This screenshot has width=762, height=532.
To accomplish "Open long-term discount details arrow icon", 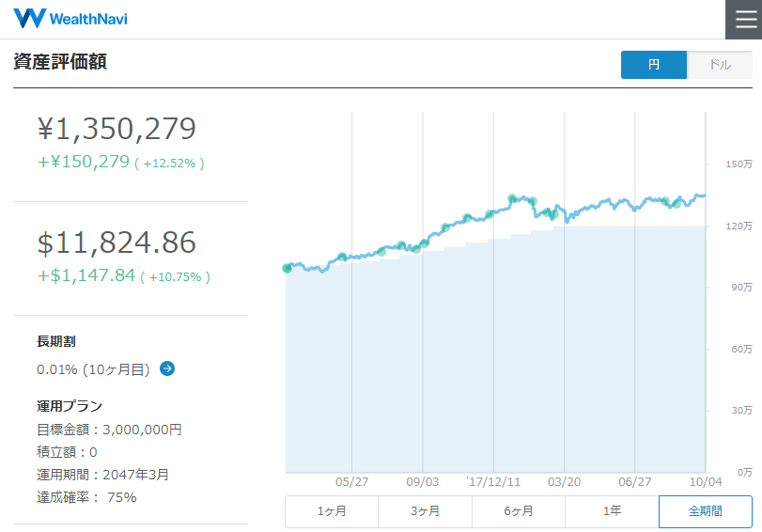I will point(167,368).
